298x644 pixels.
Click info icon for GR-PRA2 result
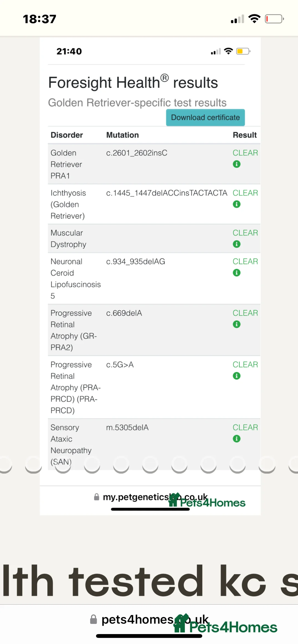point(236,324)
